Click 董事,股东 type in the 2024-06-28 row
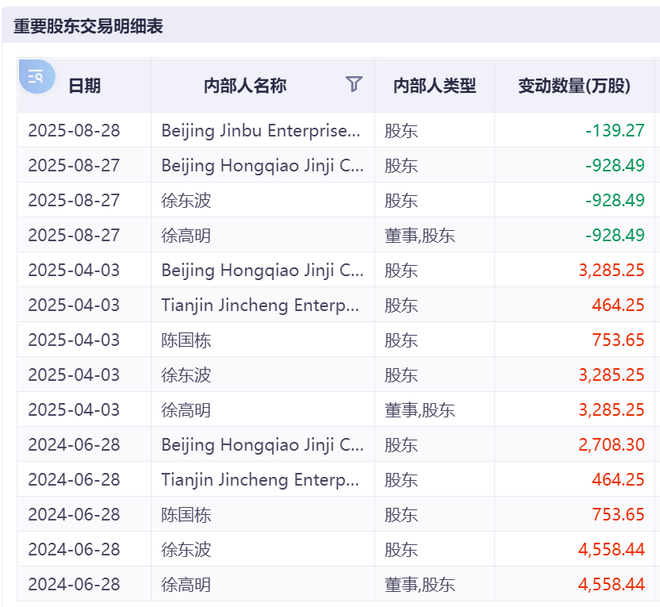Image resolution: width=660 pixels, height=607 pixels. pyautogui.click(x=420, y=585)
